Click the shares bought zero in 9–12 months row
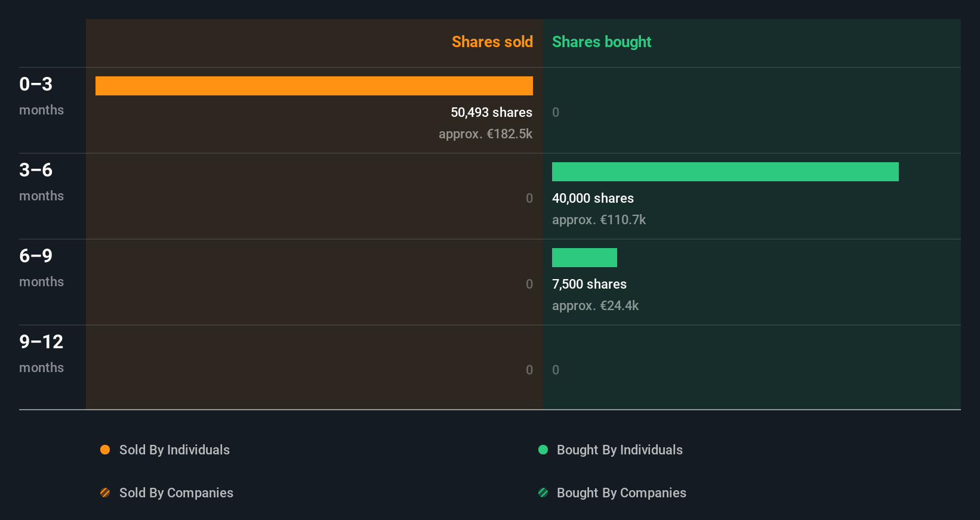 556,370
